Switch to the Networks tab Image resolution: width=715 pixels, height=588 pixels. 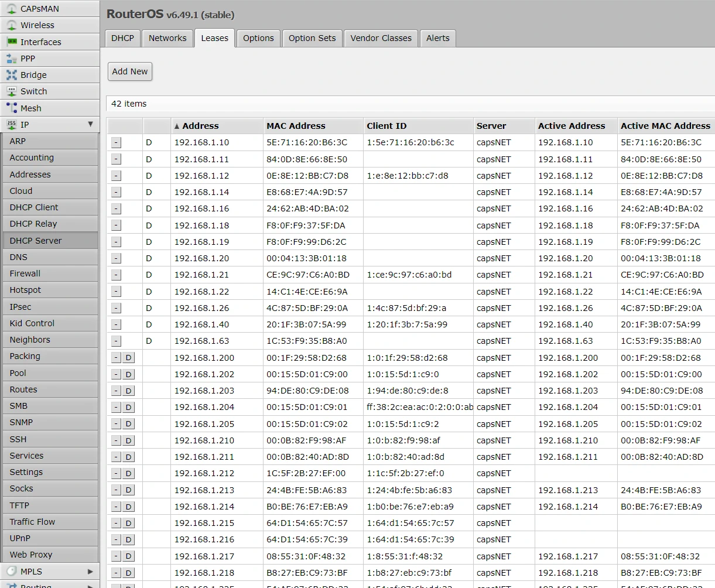[167, 38]
